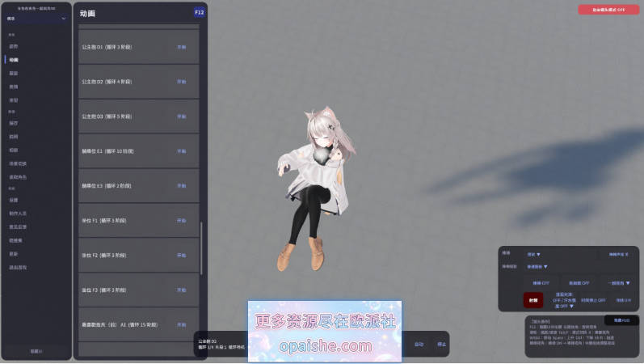Click 自动 in the bottom playback bar

pos(419,345)
